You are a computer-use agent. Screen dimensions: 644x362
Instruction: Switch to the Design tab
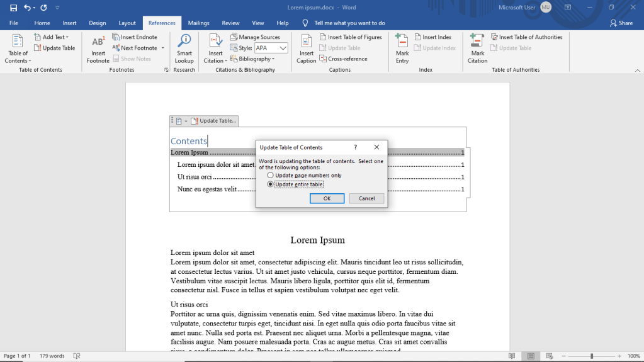pos(98,23)
